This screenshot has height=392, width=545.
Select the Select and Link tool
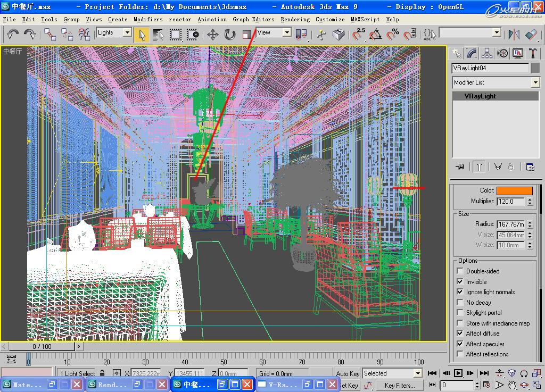[x=49, y=35]
